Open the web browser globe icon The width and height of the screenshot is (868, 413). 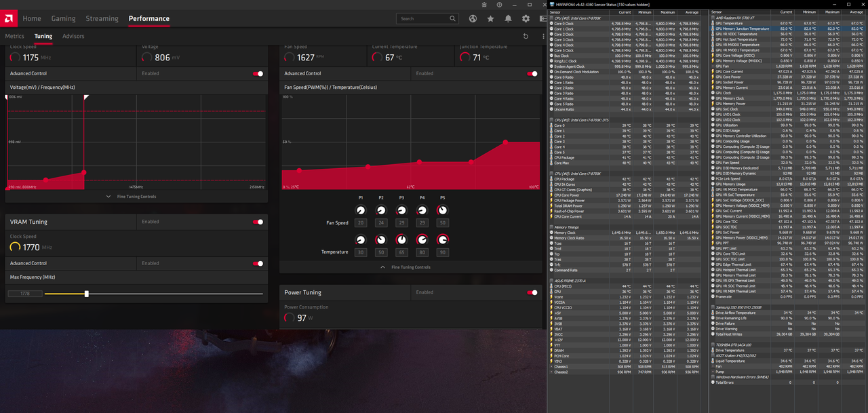coord(473,19)
